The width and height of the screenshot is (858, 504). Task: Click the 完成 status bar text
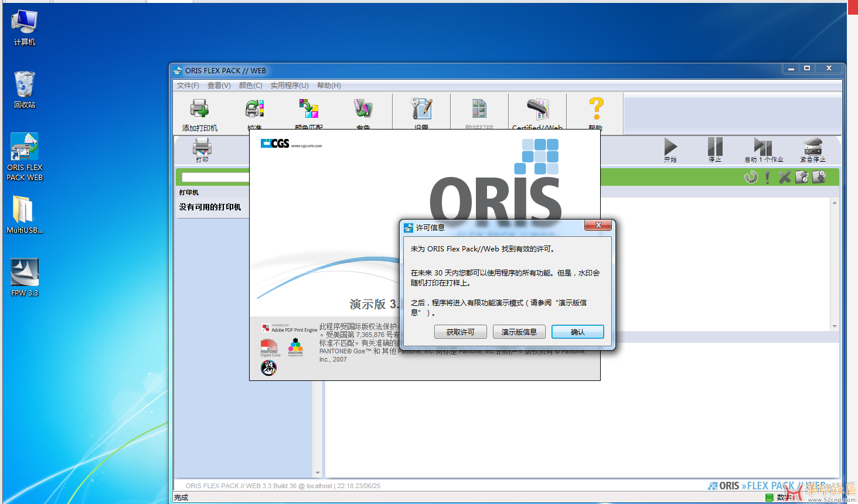tap(181, 498)
